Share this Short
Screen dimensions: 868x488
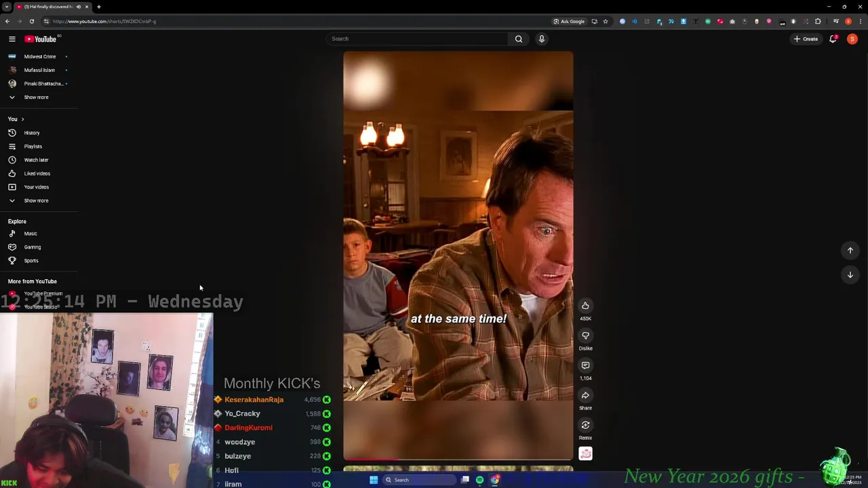click(585, 395)
